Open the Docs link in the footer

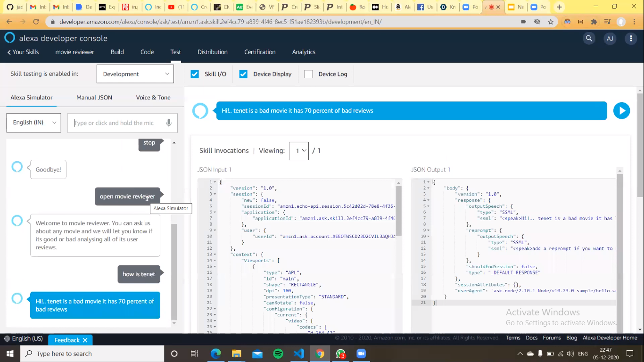(532, 337)
